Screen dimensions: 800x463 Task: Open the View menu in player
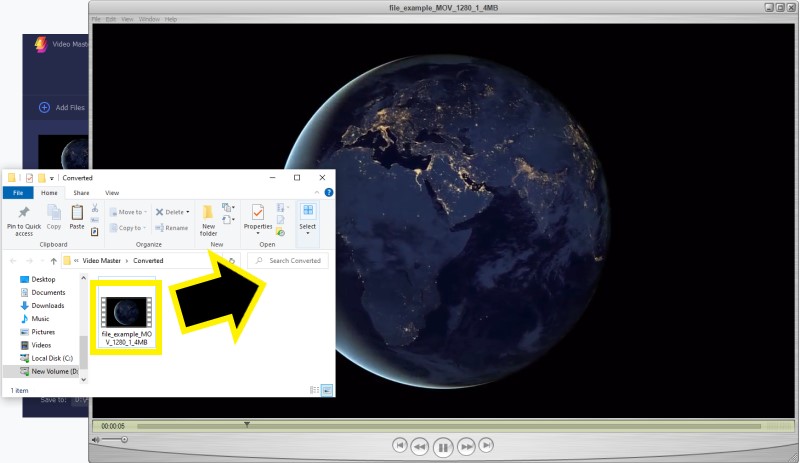click(127, 19)
